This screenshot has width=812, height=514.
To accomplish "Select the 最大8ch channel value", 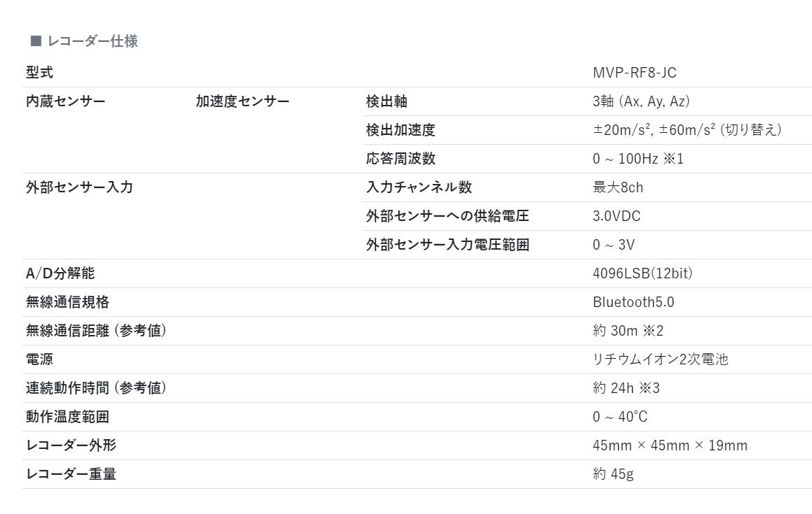I will pyautogui.click(x=617, y=187).
